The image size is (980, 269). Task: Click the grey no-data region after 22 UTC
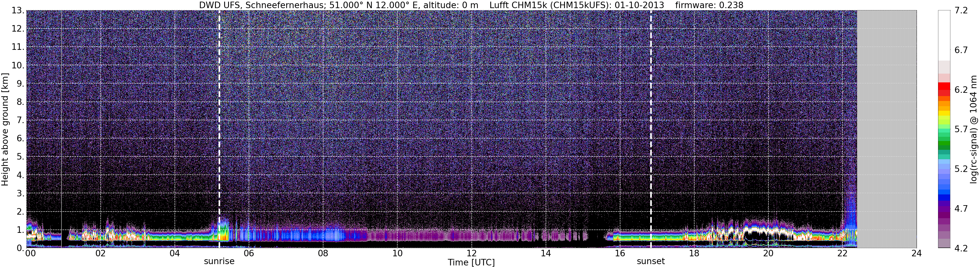[x=887, y=129]
